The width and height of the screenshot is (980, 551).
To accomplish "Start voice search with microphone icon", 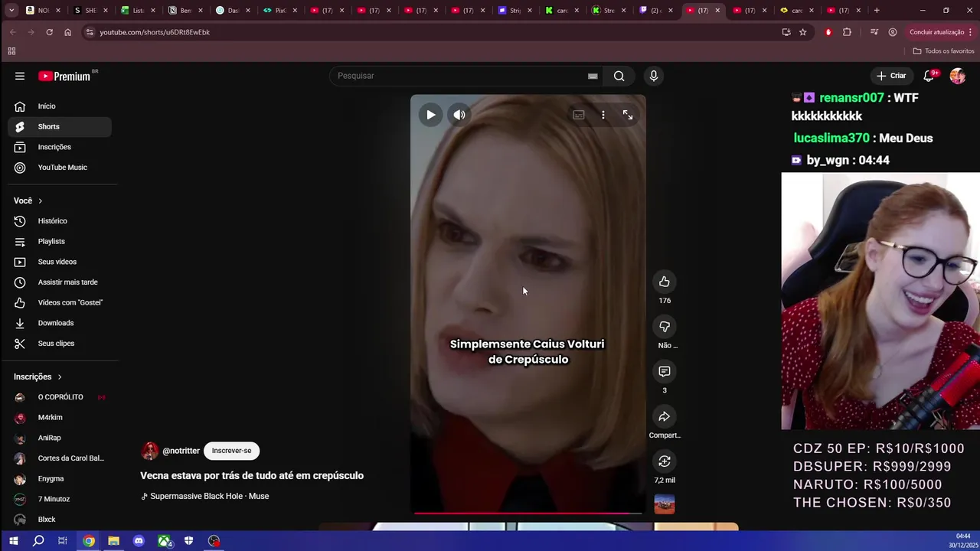I will pos(653,76).
